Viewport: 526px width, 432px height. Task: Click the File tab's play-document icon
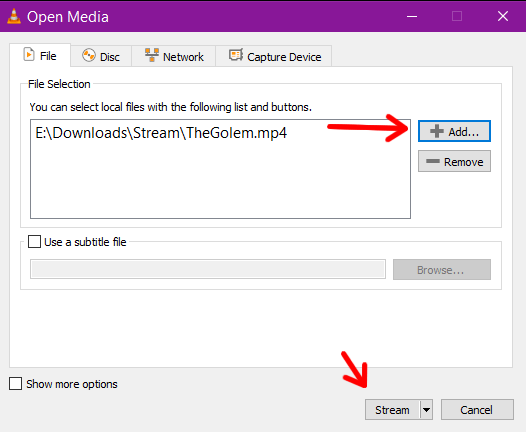click(29, 55)
